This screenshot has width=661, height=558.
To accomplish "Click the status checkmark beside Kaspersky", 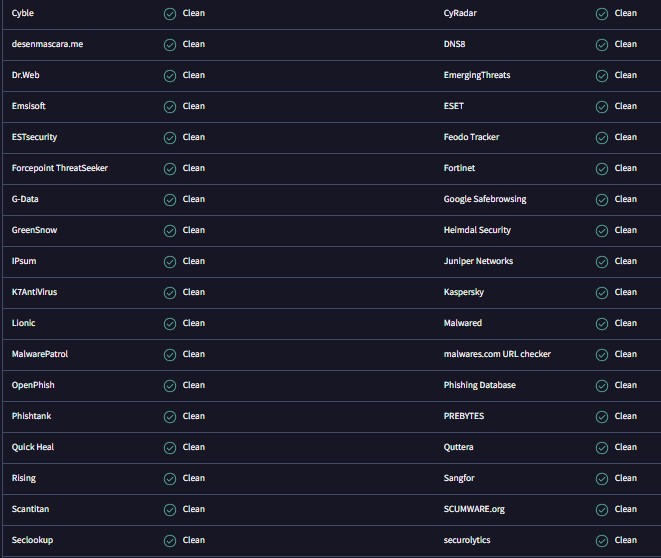I will click(602, 293).
